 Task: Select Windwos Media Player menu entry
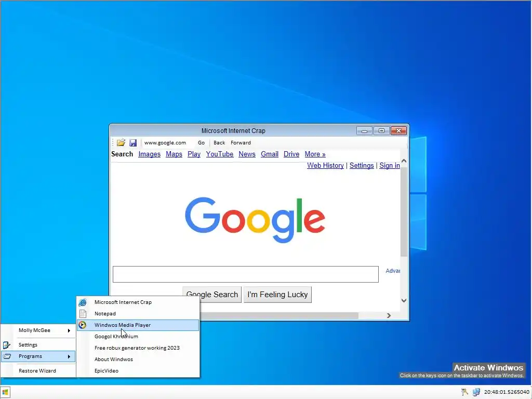click(x=138, y=325)
